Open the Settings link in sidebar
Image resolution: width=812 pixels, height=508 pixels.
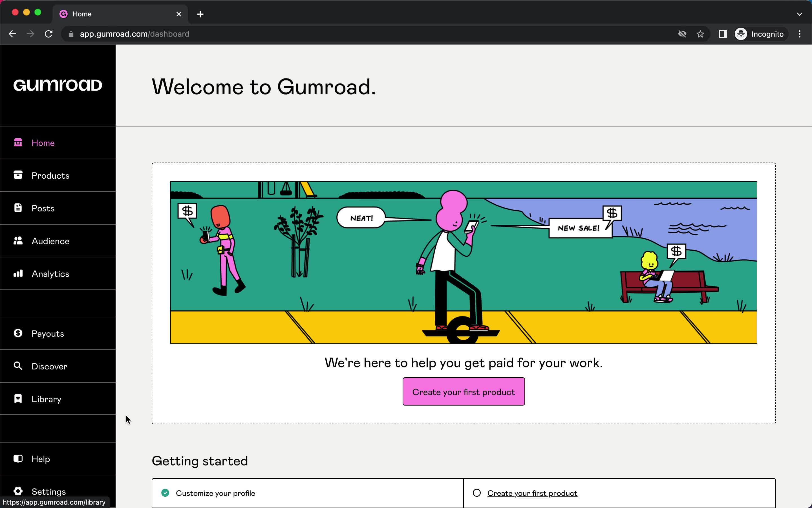tap(58, 492)
